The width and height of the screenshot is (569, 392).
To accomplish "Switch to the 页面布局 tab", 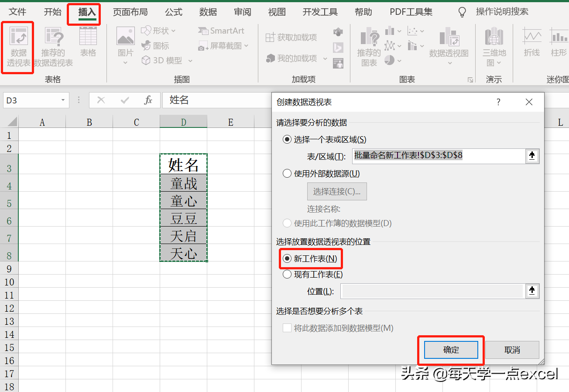I will (130, 12).
